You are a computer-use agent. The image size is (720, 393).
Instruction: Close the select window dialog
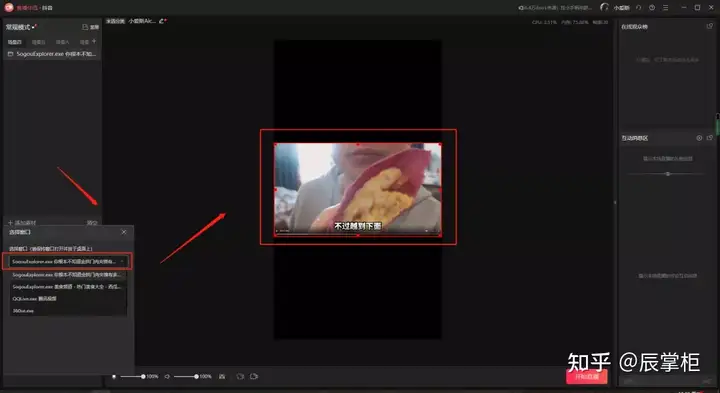[124, 232]
